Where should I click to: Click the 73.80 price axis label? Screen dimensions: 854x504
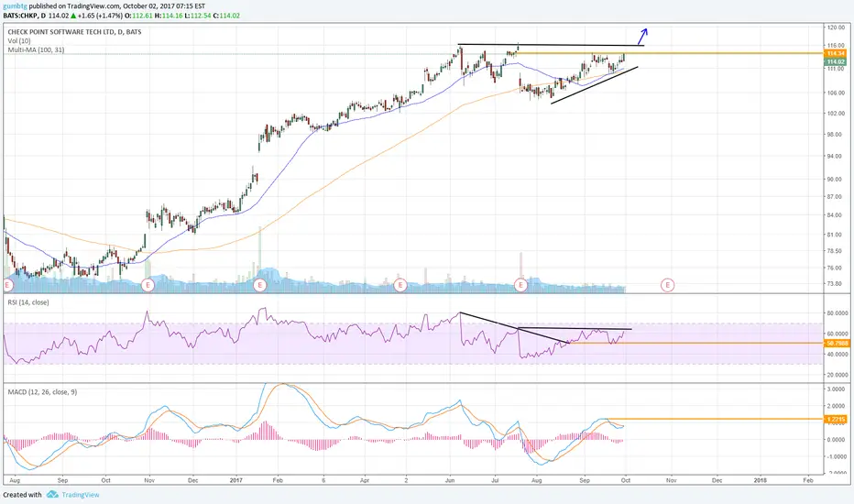[836, 283]
